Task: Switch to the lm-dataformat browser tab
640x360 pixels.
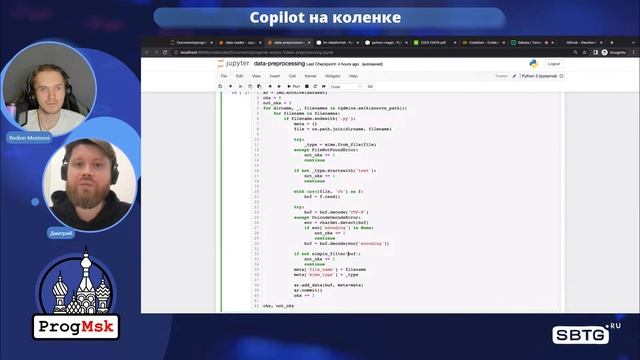Action: click(338, 42)
